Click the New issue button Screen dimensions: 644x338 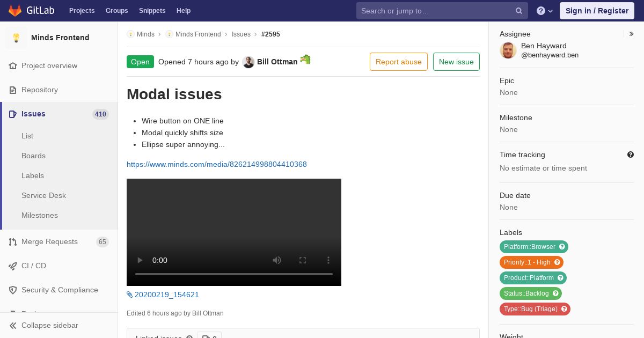point(456,62)
